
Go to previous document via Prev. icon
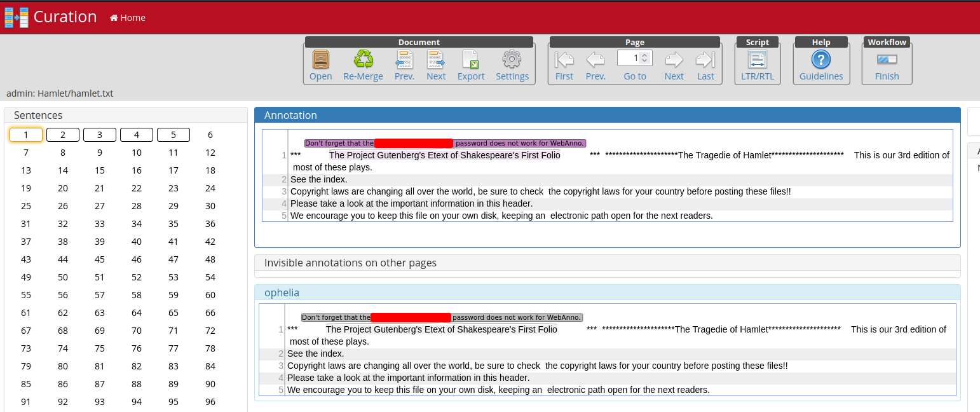pos(404,60)
